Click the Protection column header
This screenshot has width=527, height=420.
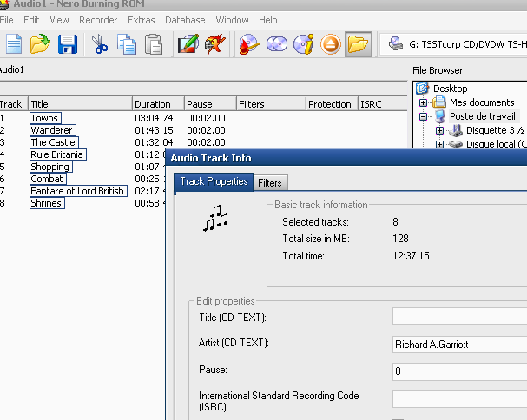(x=332, y=104)
